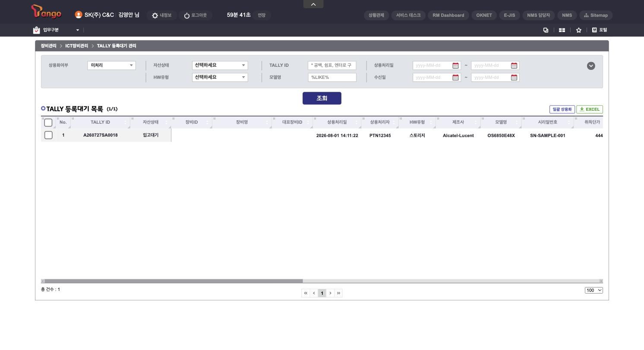
Task: Open the Sitemap link
Action: (596, 15)
